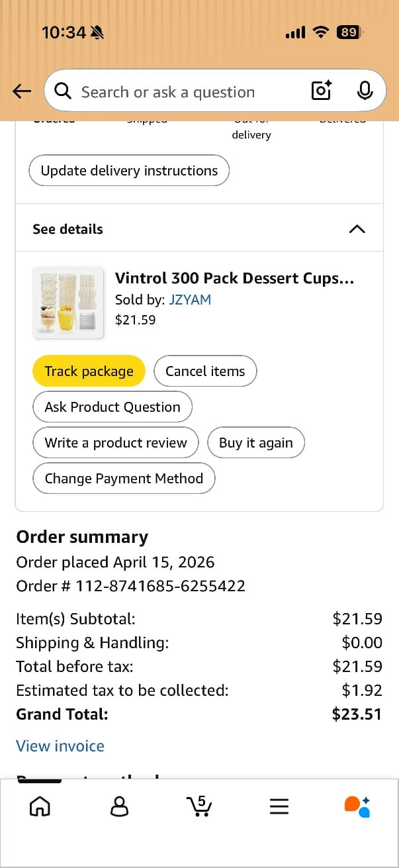Tap the camera lens search icon

click(322, 91)
